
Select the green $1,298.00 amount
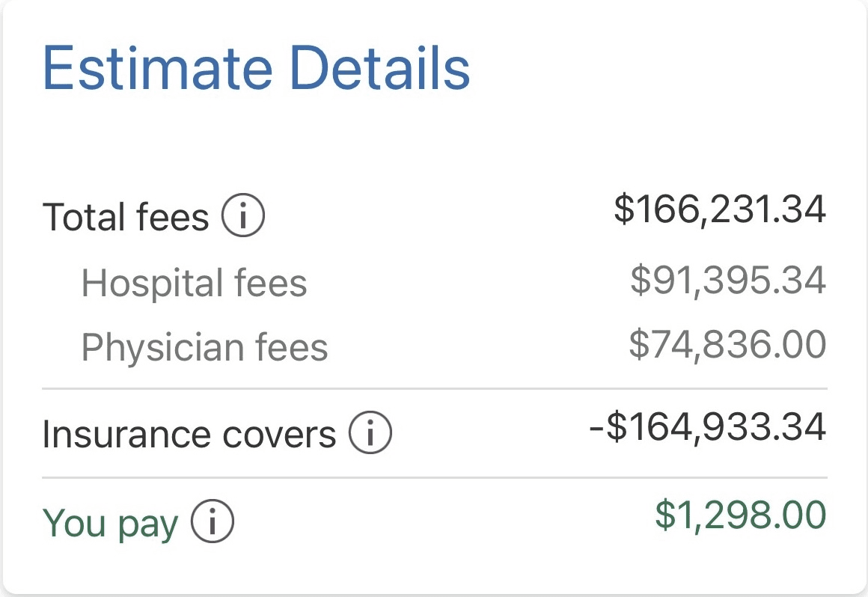pos(741,515)
